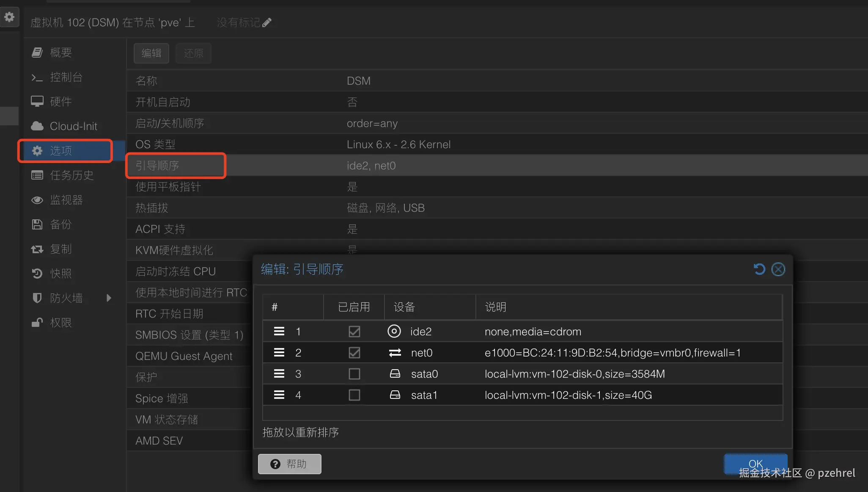Image resolution: width=868 pixels, height=492 pixels.
Task: Enable sata0 as a boot device
Action: [354, 374]
